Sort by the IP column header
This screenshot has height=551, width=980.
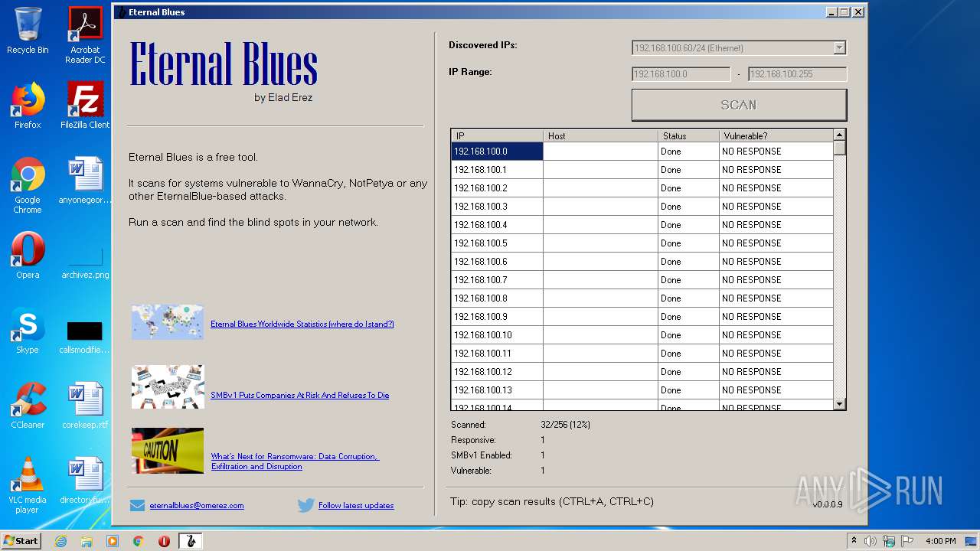(497, 136)
